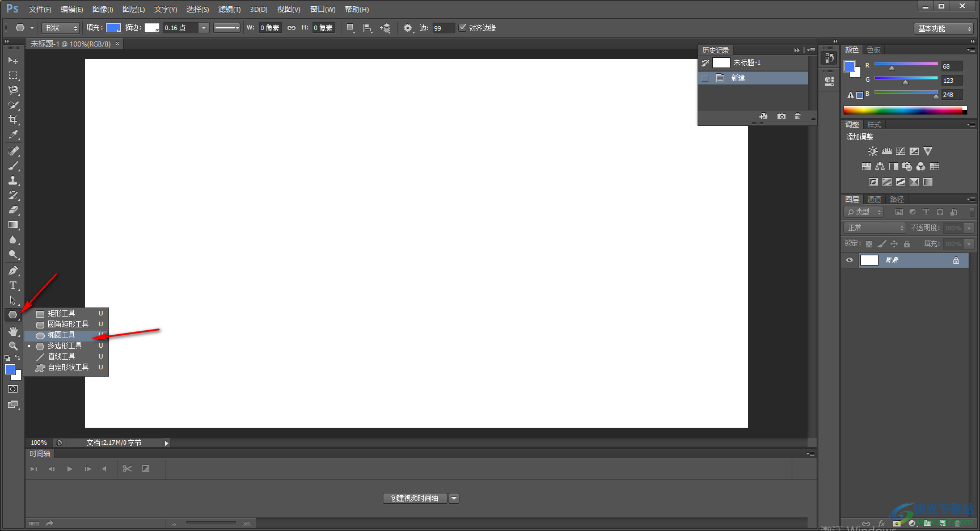980x531 pixels.
Task: Select the Dodge tool
Action: (12, 254)
